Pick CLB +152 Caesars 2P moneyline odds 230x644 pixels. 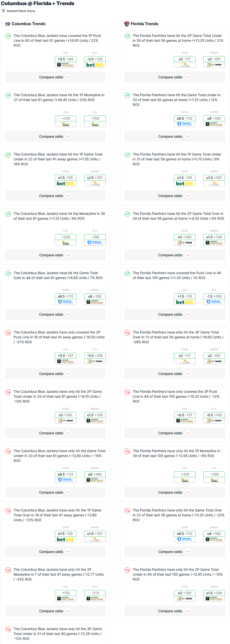65,595
